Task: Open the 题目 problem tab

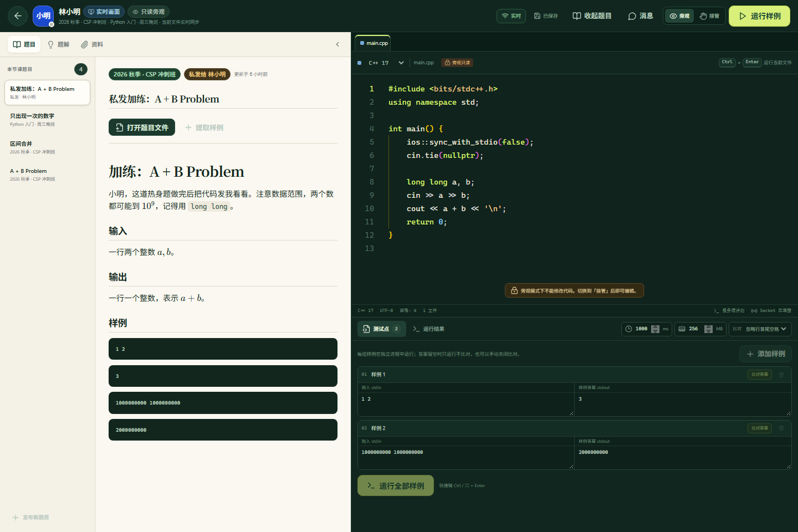Action: [24, 44]
